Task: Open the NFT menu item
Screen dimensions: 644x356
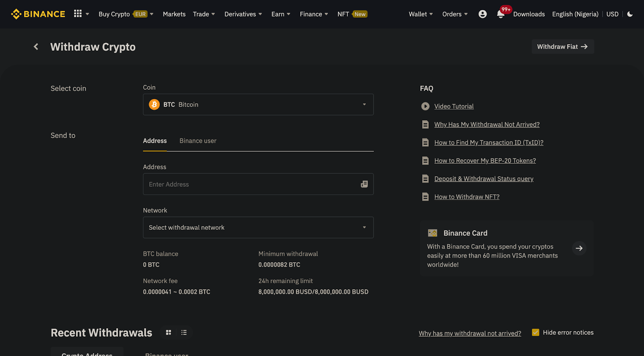Action: (x=352, y=14)
